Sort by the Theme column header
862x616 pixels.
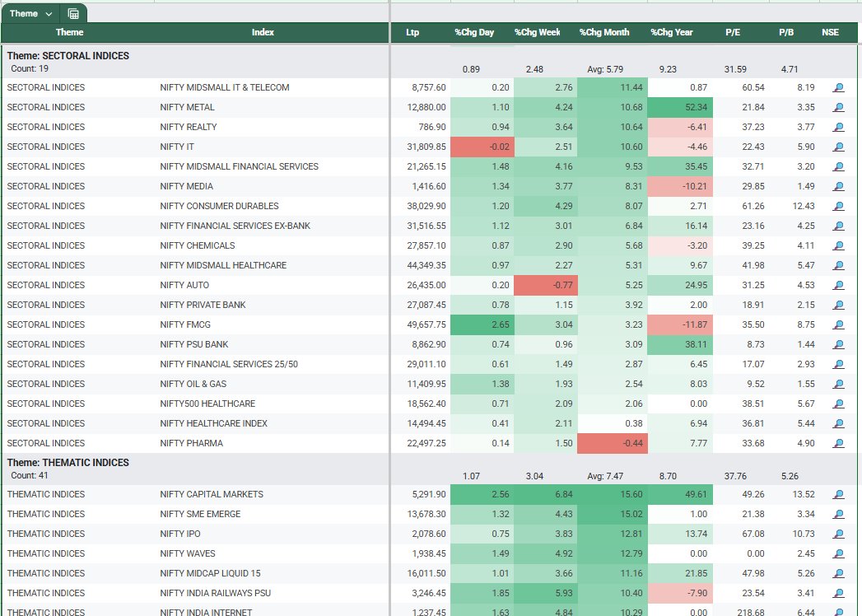pyautogui.click(x=69, y=32)
